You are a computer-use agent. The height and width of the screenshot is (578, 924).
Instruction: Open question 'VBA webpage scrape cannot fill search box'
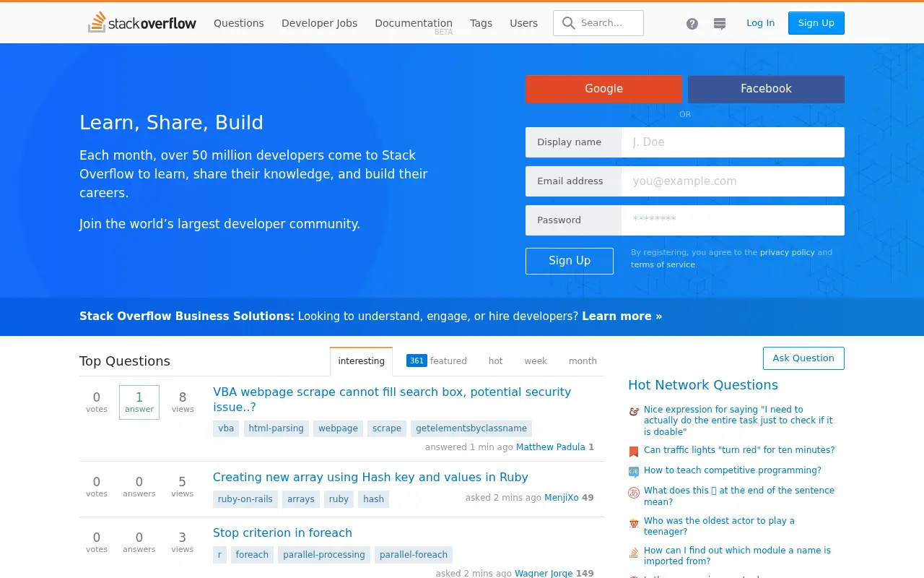tap(392, 400)
